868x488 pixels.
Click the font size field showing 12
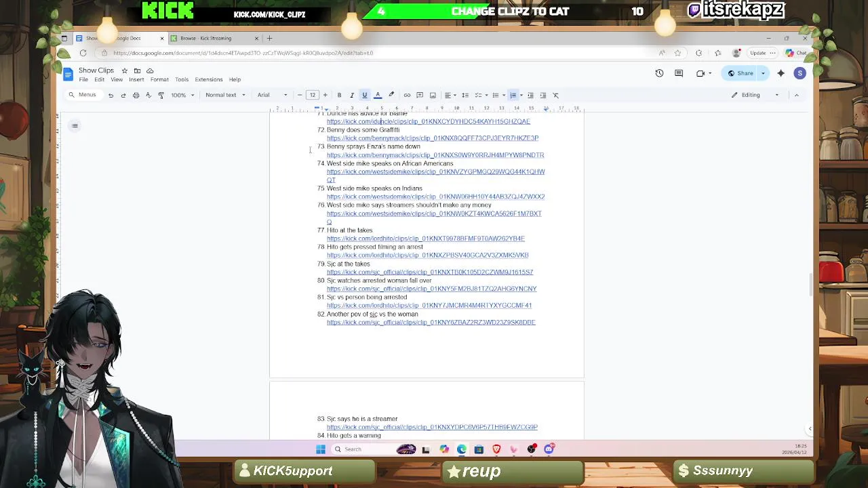313,95
